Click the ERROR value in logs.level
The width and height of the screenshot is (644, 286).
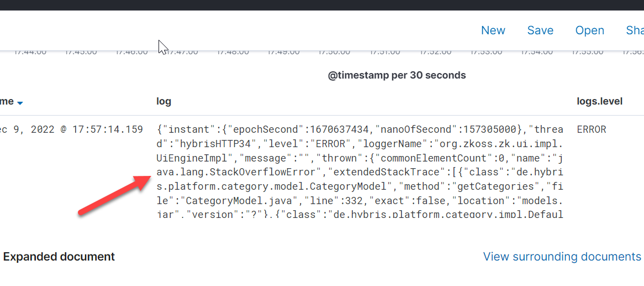click(592, 129)
